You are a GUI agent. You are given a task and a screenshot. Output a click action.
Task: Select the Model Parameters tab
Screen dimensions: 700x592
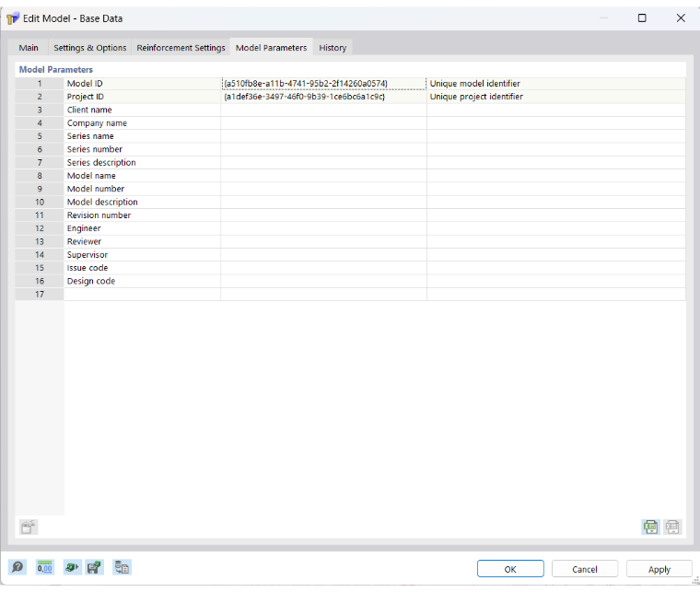point(271,48)
